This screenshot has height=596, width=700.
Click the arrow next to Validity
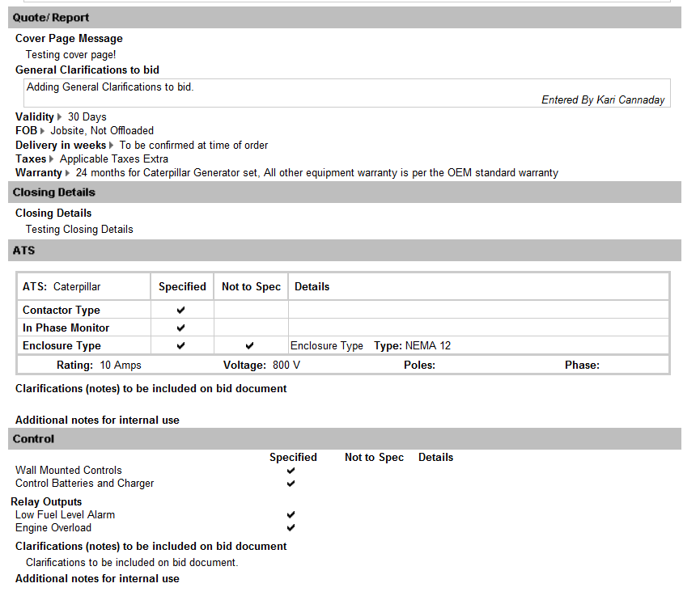pyautogui.click(x=60, y=117)
